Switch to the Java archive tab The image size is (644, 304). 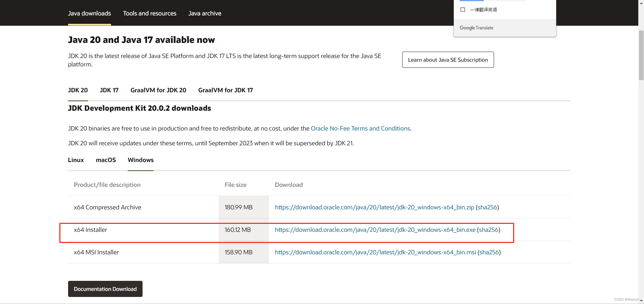[205, 13]
